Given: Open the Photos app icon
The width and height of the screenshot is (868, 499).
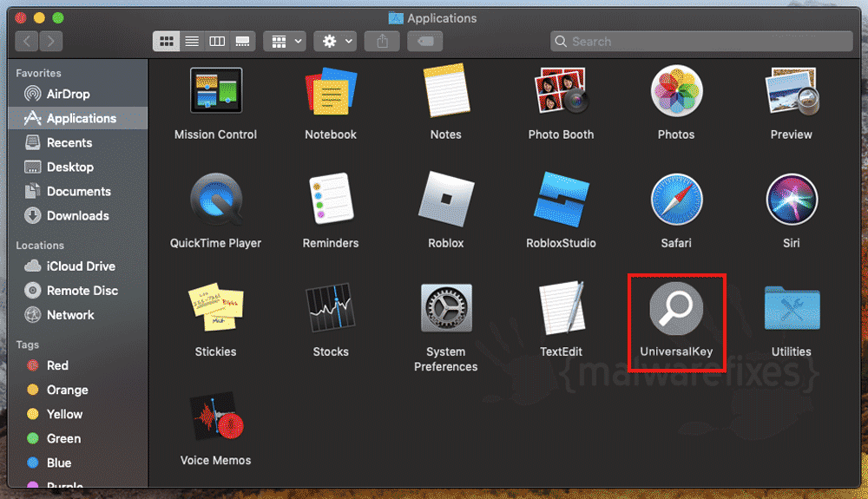Looking at the screenshot, I should pos(676,91).
